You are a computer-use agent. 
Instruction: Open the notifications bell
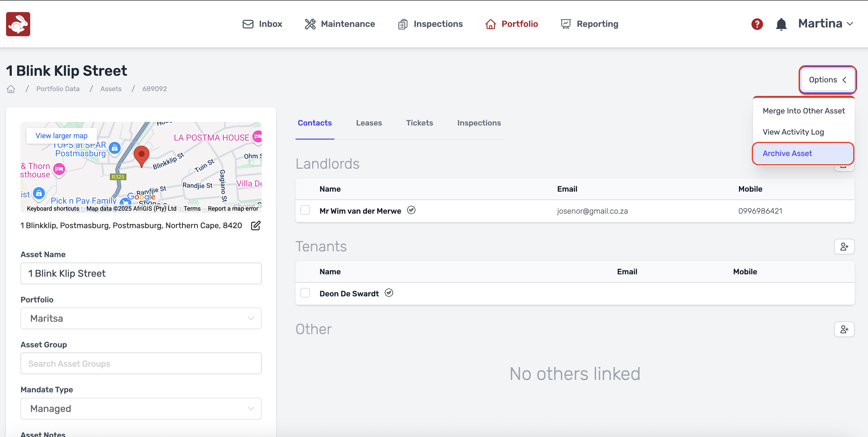pos(781,24)
